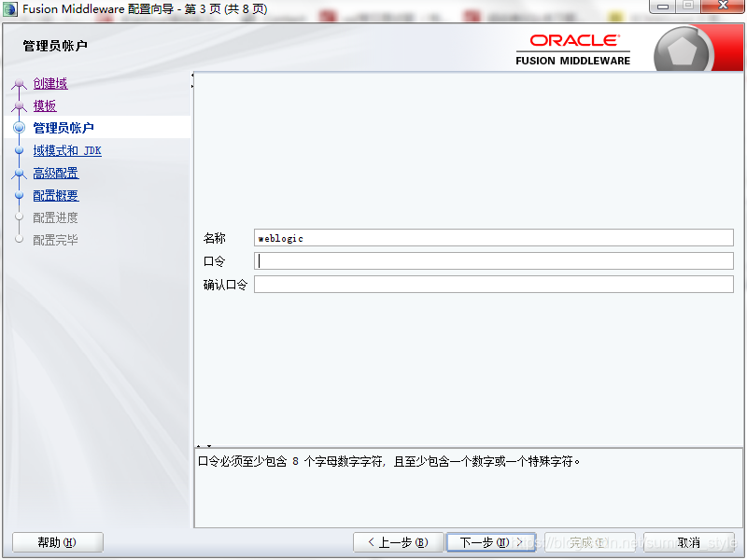Minimize the configuration wizard window
747x560 pixels.
[663, 7]
